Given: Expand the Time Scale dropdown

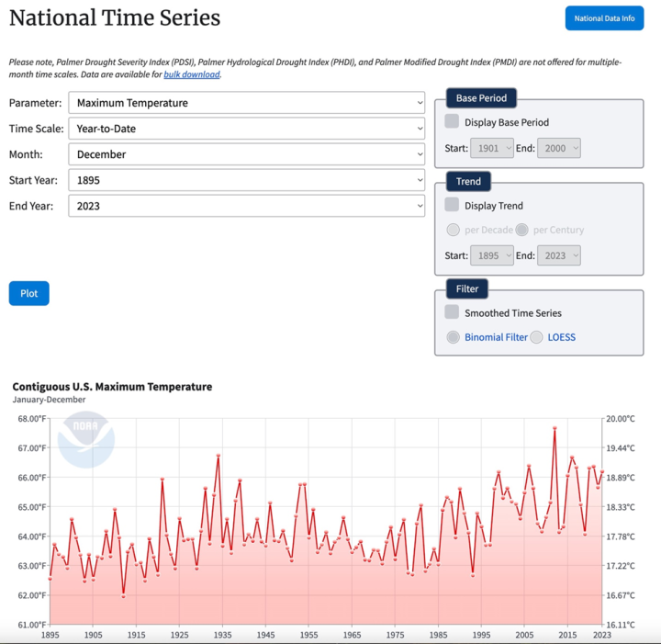Looking at the screenshot, I should (247, 129).
